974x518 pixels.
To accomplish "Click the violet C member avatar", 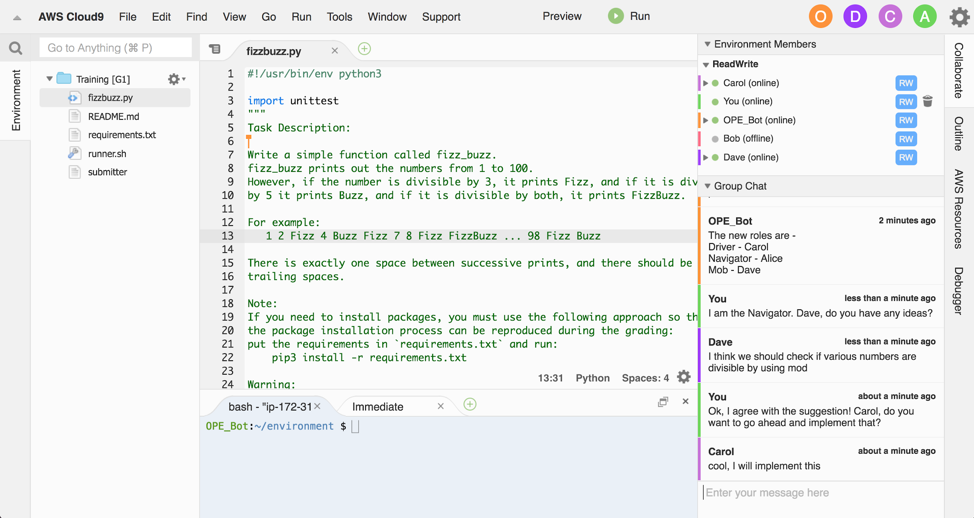I will 890,17.
